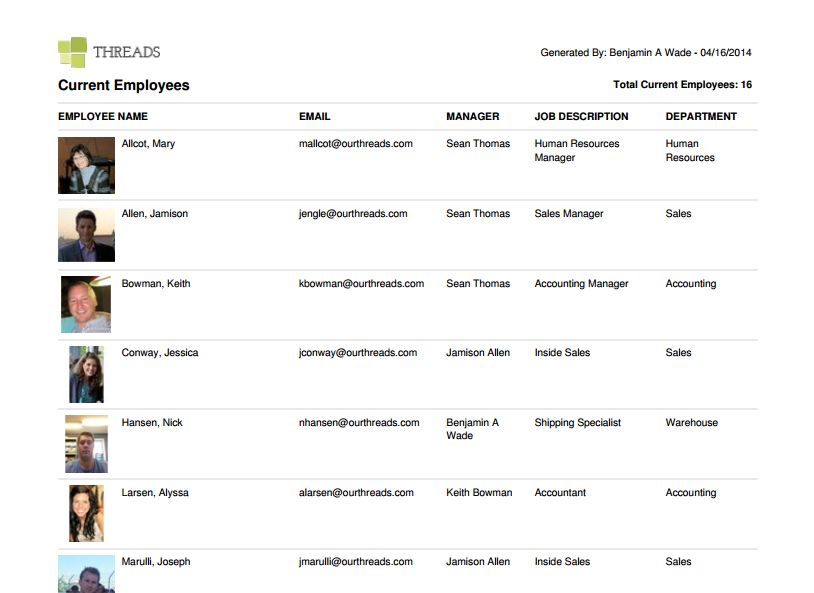The width and height of the screenshot is (814, 593).
Task: Select the name 'Hansen, Nick'
Action: [152, 423]
